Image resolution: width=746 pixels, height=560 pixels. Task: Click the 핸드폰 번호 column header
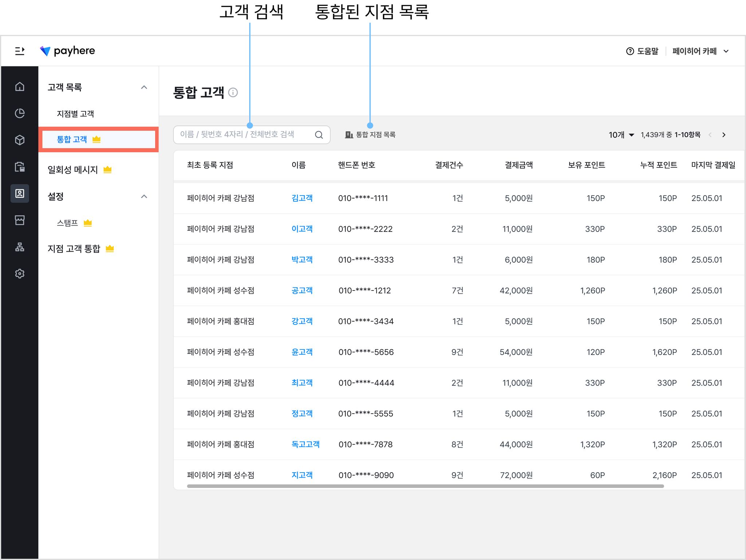click(x=357, y=165)
